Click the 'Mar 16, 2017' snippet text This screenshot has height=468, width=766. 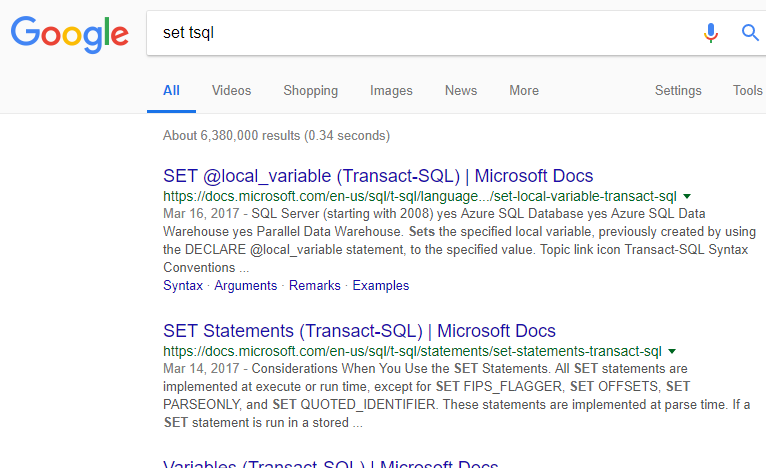click(x=201, y=213)
